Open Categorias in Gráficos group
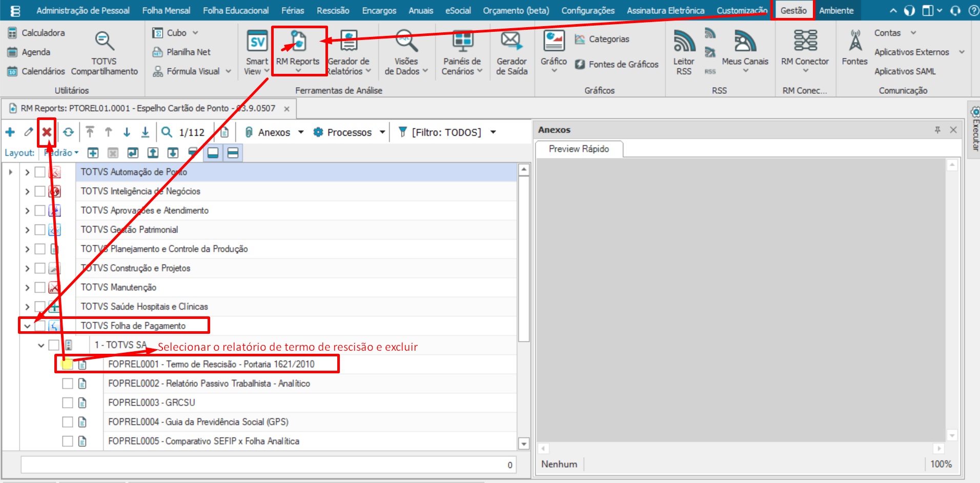This screenshot has height=483, width=980. 602,39
